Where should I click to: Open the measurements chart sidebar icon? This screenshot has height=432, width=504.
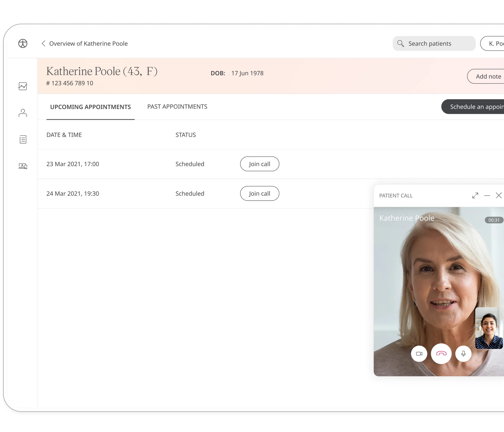pyautogui.click(x=23, y=86)
